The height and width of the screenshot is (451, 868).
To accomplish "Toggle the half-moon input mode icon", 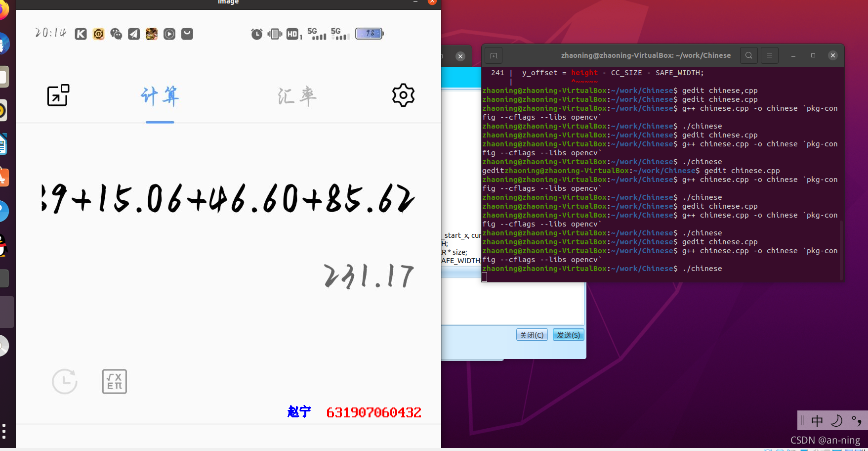I will coord(836,421).
